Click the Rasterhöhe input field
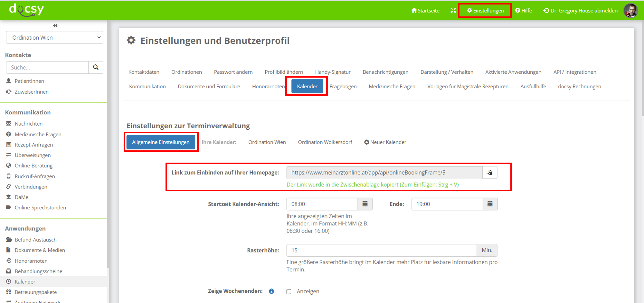644x303 pixels. pyautogui.click(x=381, y=250)
